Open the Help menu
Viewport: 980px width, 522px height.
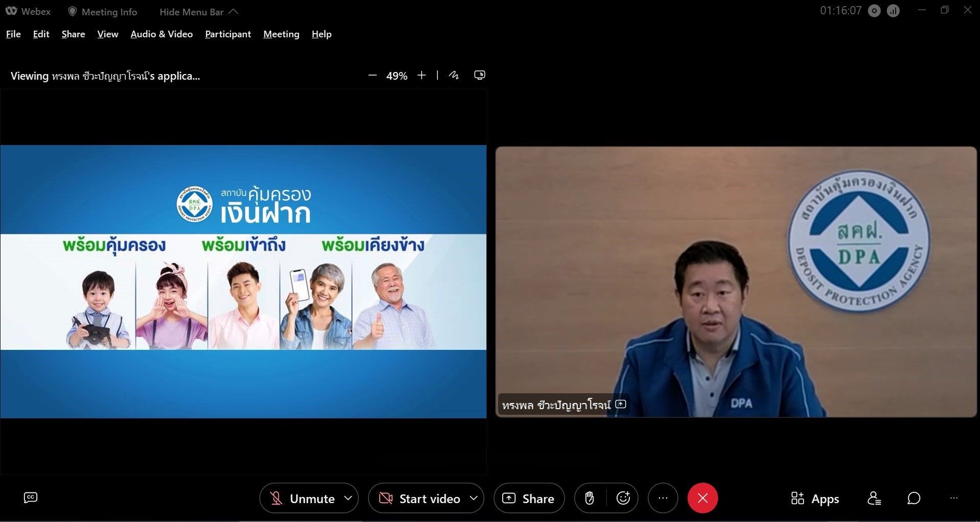(322, 34)
